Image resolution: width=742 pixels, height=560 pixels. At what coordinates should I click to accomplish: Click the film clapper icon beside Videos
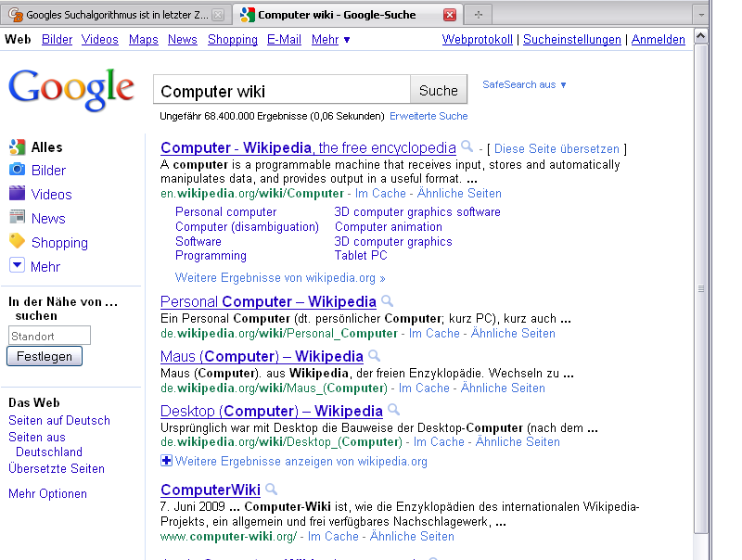click(17, 193)
